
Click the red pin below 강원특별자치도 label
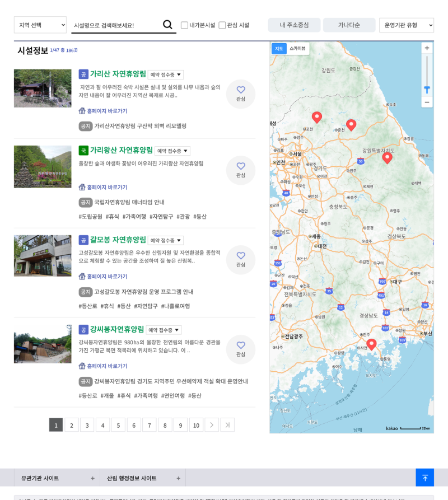[387, 158]
